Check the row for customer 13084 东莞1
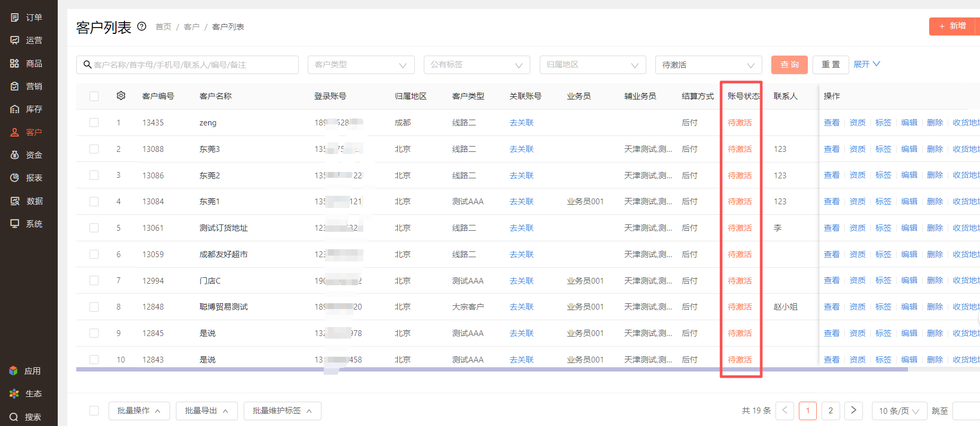Viewport: 980px width, 426px height. [x=94, y=202]
